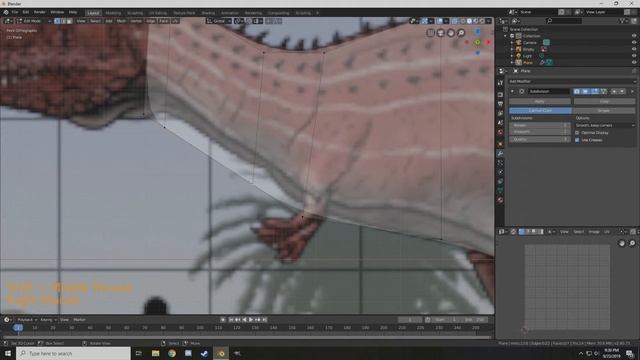Open the viewport Face menu
The height and width of the screenshot is (360, 640).
pyautogui.click(x=163, y=21)
